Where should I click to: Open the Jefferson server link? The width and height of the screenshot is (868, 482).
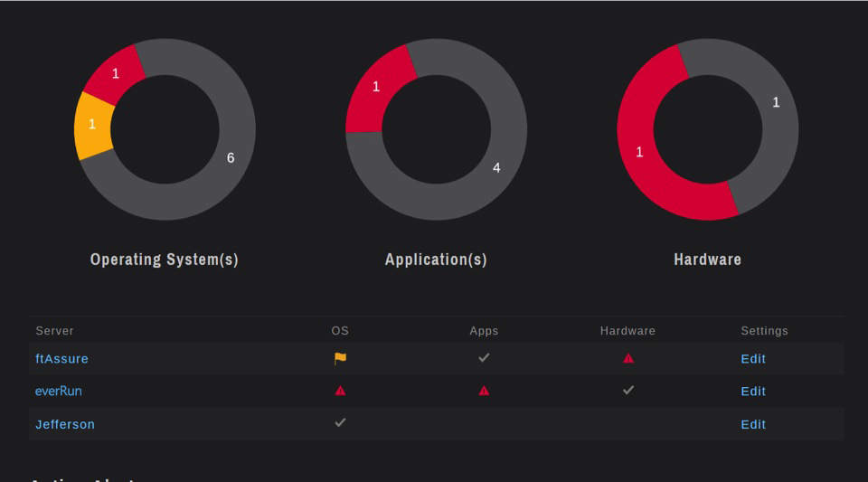[65, 424]
